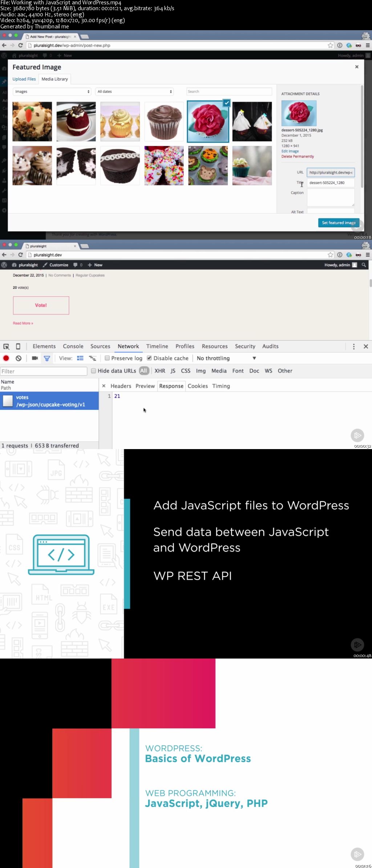
Task: Filter network requests by Img
Action: coord(201,371)
